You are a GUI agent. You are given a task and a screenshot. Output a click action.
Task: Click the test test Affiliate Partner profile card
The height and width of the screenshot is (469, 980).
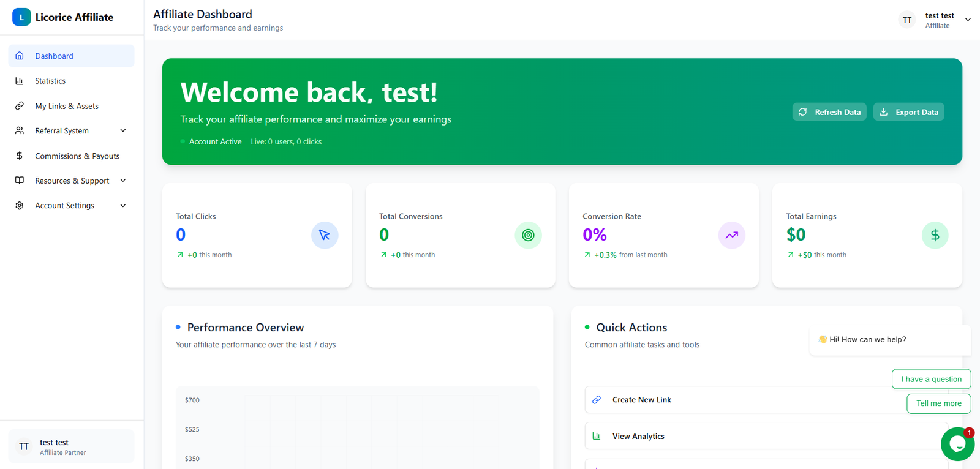coord(71,447)
